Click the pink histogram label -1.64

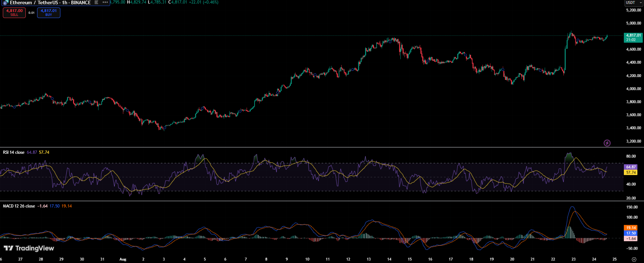pos(631,239)
